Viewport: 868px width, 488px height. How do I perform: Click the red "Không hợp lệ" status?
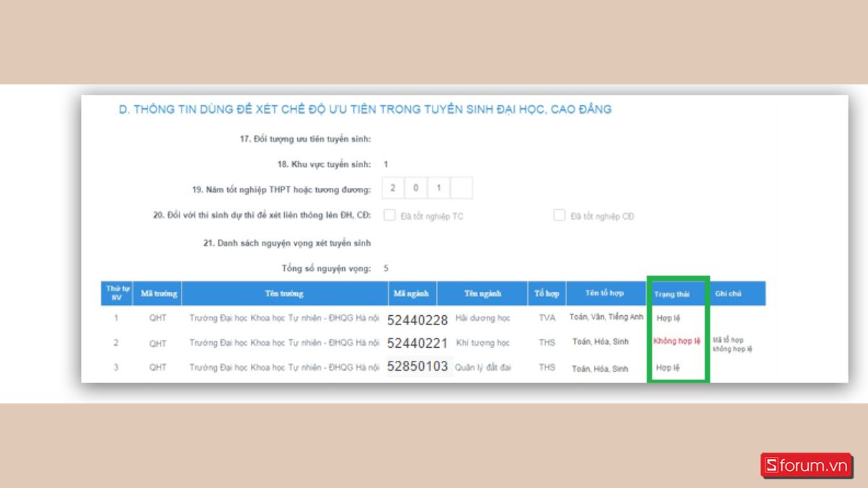coord(676,341)
